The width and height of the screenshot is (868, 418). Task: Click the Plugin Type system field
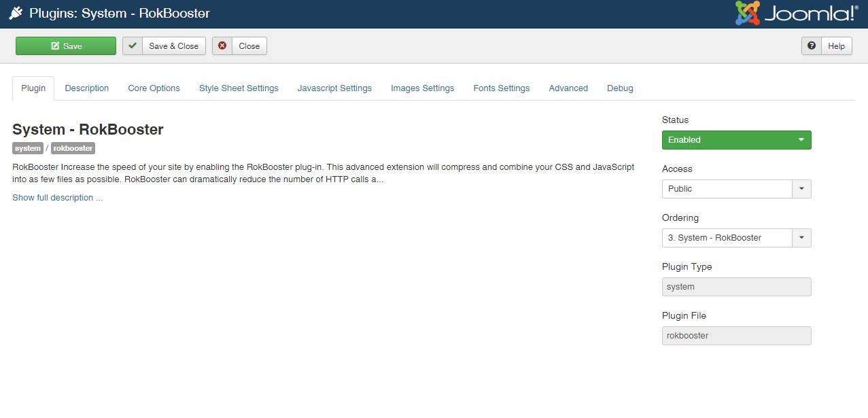tap(736, 286)
